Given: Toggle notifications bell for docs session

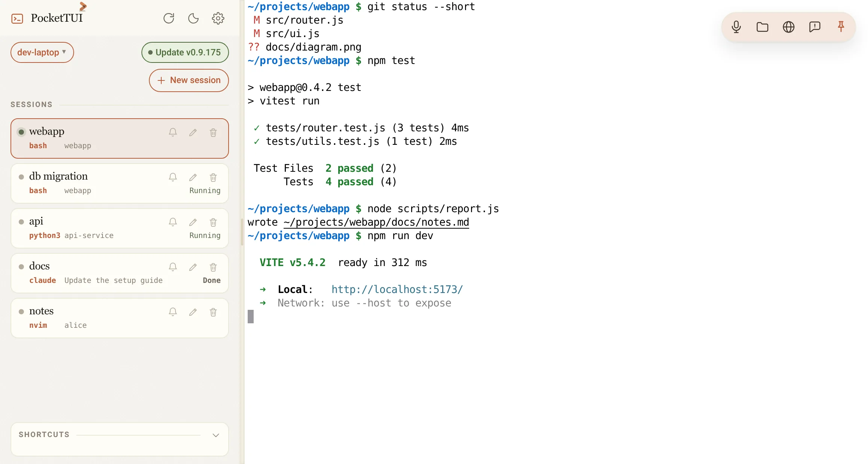Looking at the screenshot, I should tap(173, 267).
